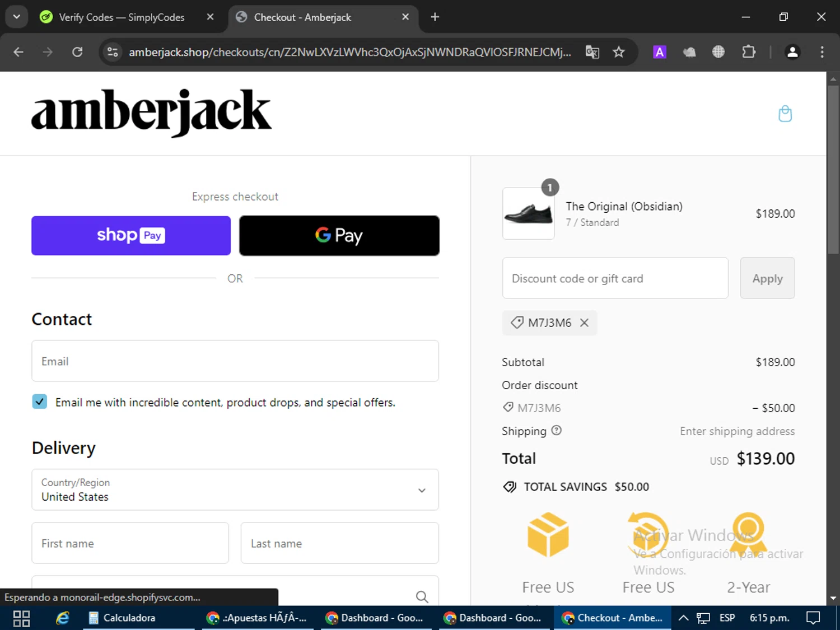Expand the Country/Region dropdown
Image resolution: width=840 pixels, height=630 pixels.
click(x=235, y=489)
